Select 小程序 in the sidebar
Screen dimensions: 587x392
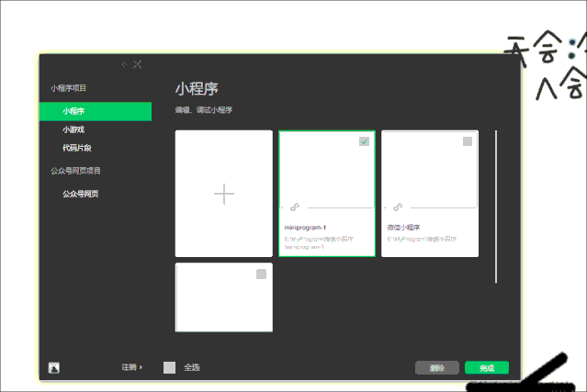tap(96, 111)
